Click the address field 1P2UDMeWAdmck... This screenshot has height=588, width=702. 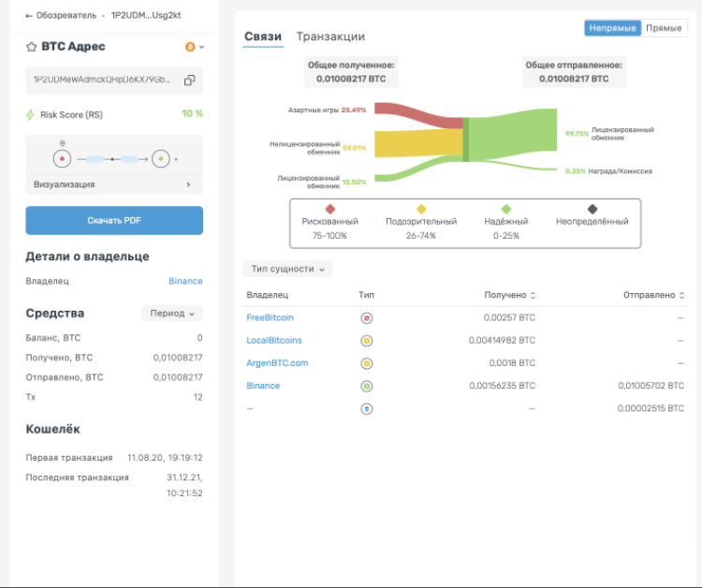114,81
